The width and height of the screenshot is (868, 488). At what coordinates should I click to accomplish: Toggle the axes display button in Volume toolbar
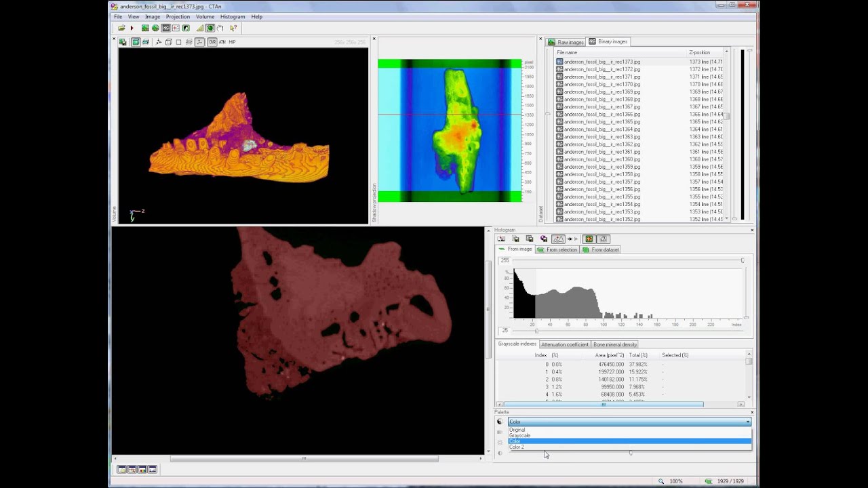[199, 42]
